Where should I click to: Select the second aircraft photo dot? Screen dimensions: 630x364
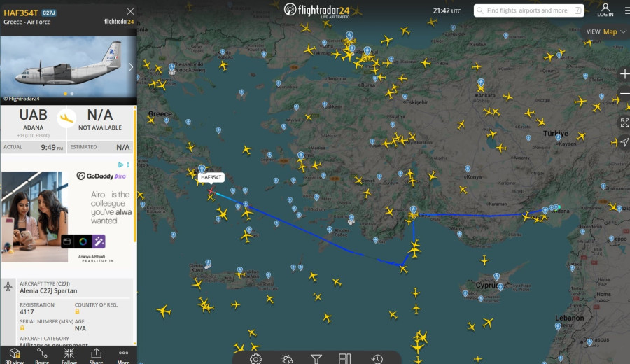[71, 93]
